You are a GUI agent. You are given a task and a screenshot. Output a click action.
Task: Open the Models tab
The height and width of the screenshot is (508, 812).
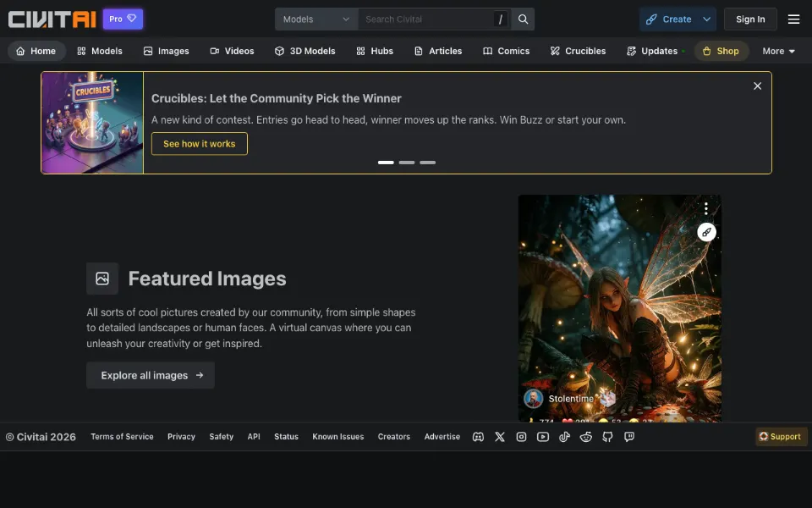pyautogui.click(x=100, y=51)
